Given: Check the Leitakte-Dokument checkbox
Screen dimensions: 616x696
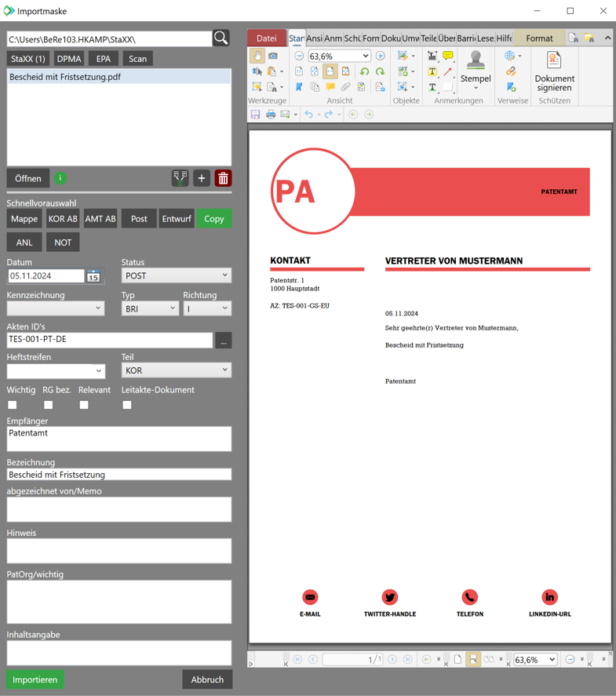Looking at the screenshot, I should click(x=127, y=405).
